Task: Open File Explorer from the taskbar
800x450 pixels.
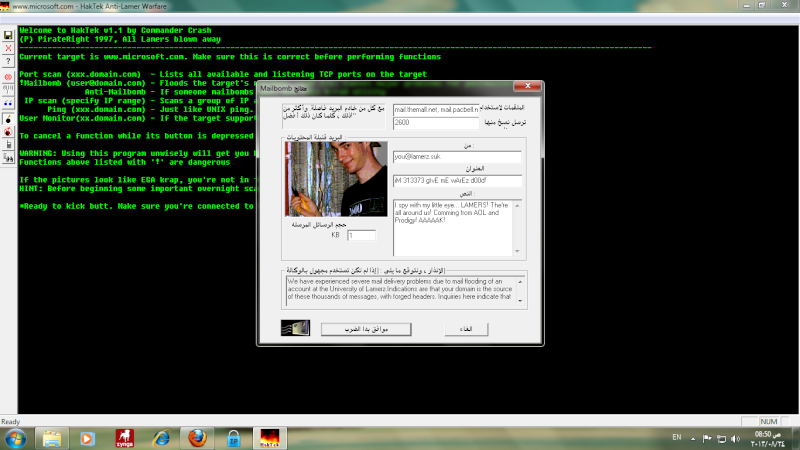Action: click(x=52, y=439)
